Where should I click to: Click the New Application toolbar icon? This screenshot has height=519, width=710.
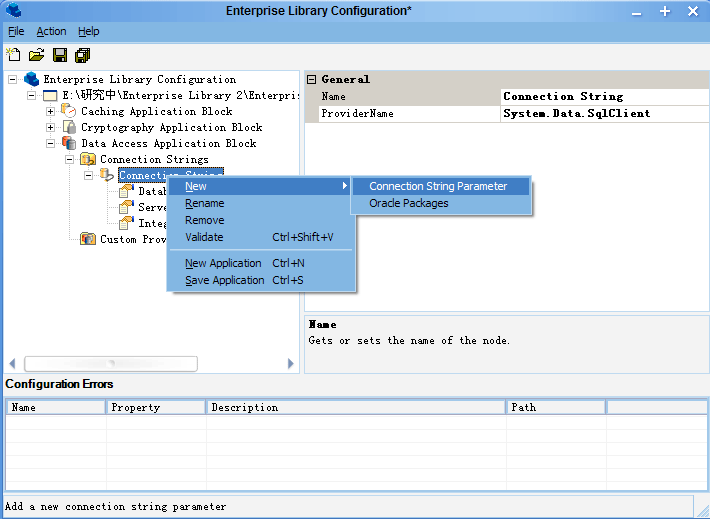point(13,55)
